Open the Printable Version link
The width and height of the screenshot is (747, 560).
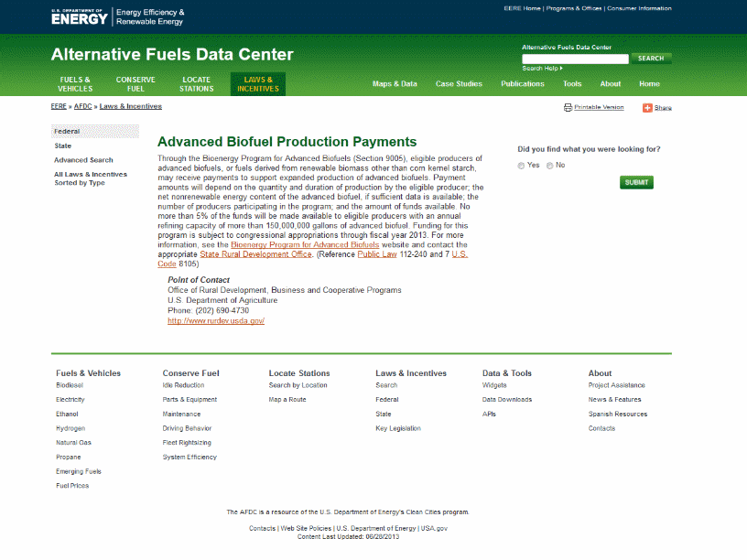[599, 107]
